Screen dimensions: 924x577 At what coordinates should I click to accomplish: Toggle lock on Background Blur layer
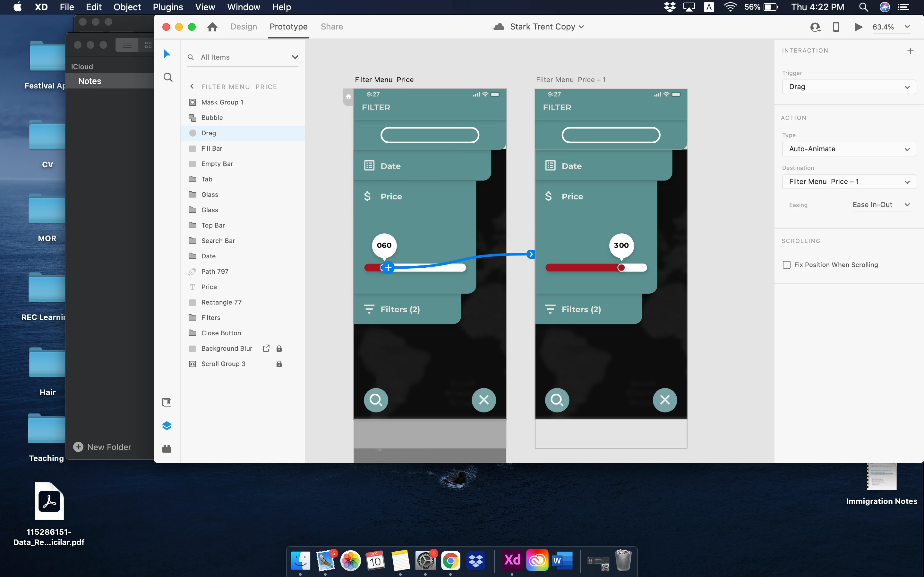(x=279, y=348)
